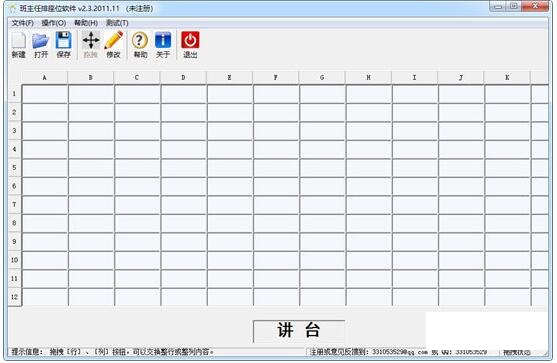Screen dimensions: 557x363
Task: Click column header B
Action: tap(91, 77)
